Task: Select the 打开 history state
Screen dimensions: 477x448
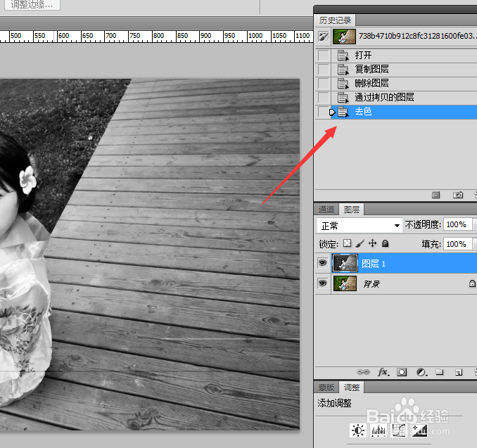Action: [x=404, y=56]
